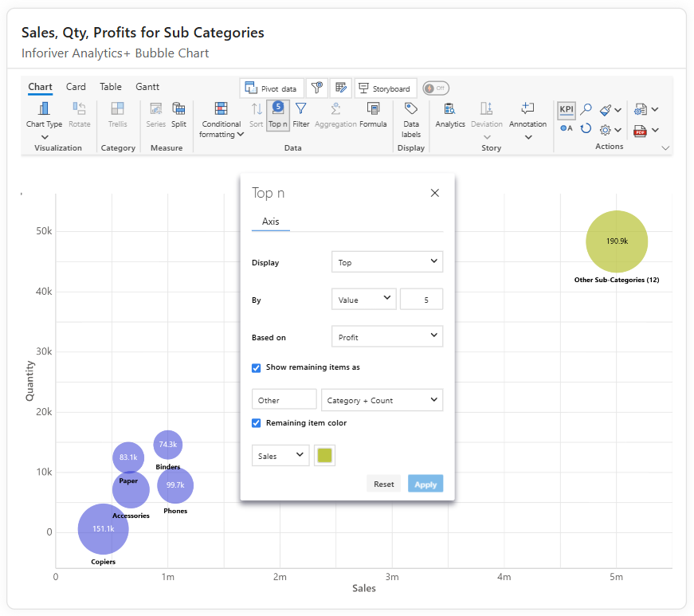Open the Based on Profit dropdown
Screen dimensions: 694x616
[386, 337]
